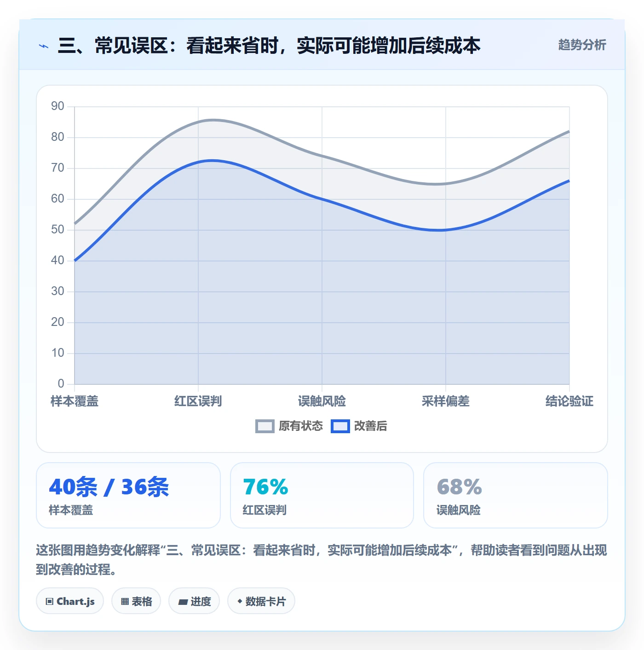The image size is (644, 650).
Task: Click the 0 y-axis tick value
Action: 61,384
